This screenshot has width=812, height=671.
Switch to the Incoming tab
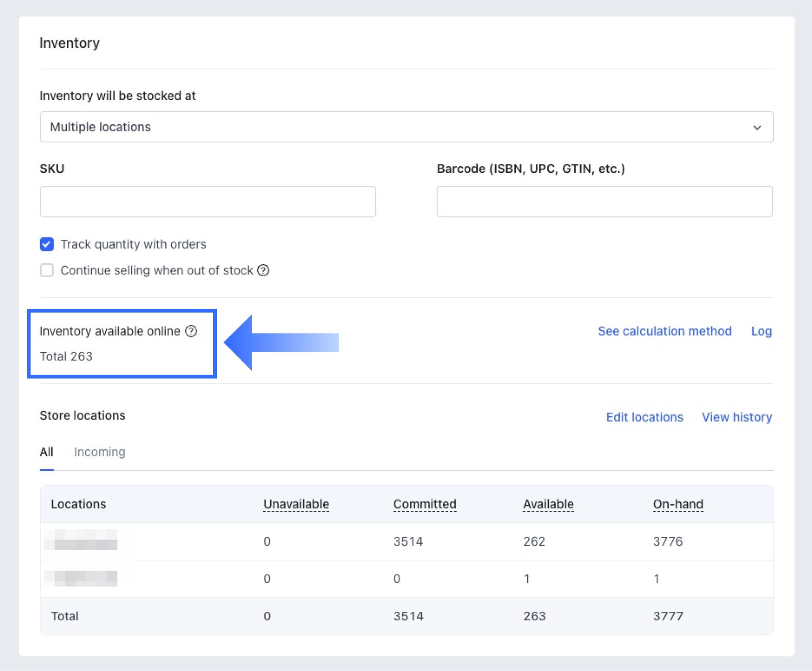pos(100,452)
